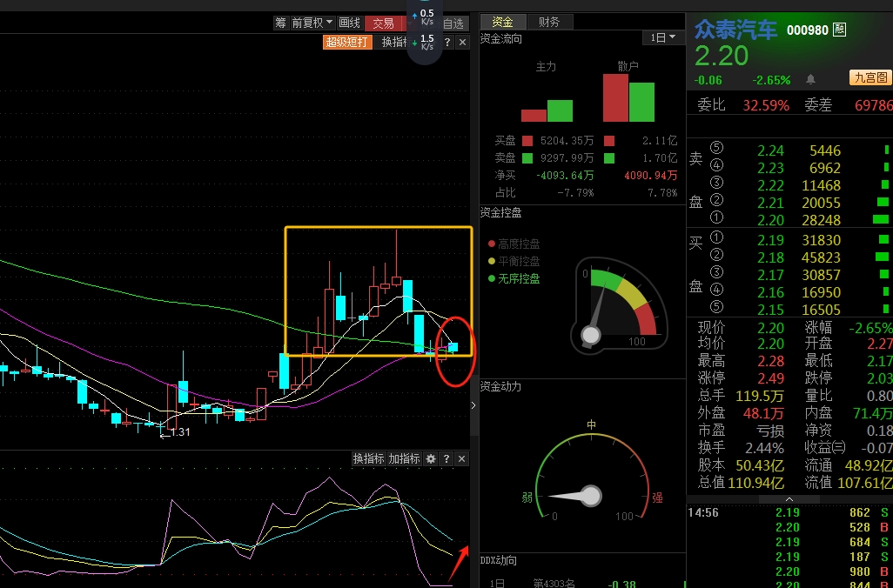Click the 平衡控盘 legend item
Viewport: 893px width, 588px height.
514,261
